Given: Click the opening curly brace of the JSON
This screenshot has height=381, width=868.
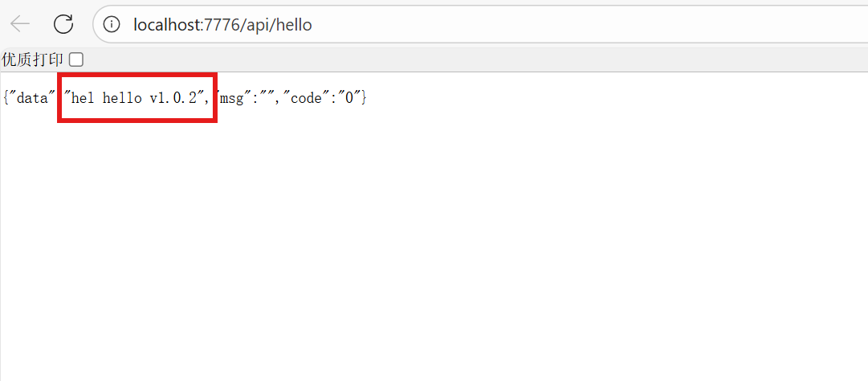Looking at the screenshot, I should [6, 98].
